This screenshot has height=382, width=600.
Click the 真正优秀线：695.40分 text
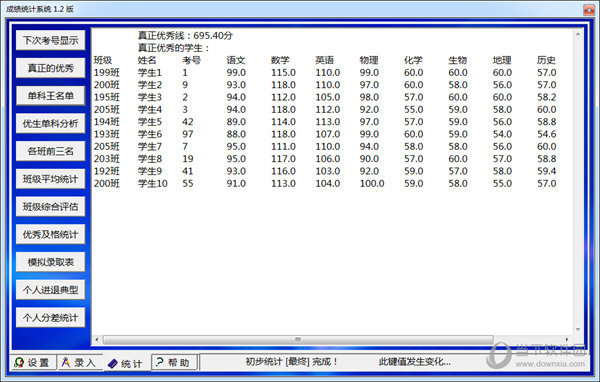pos(185,36)
